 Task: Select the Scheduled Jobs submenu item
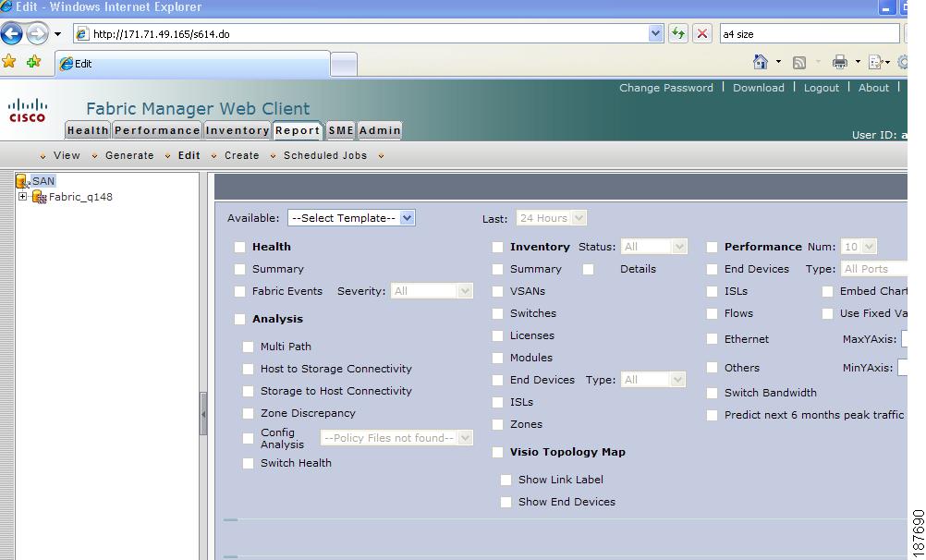click(x=324, y=155)
